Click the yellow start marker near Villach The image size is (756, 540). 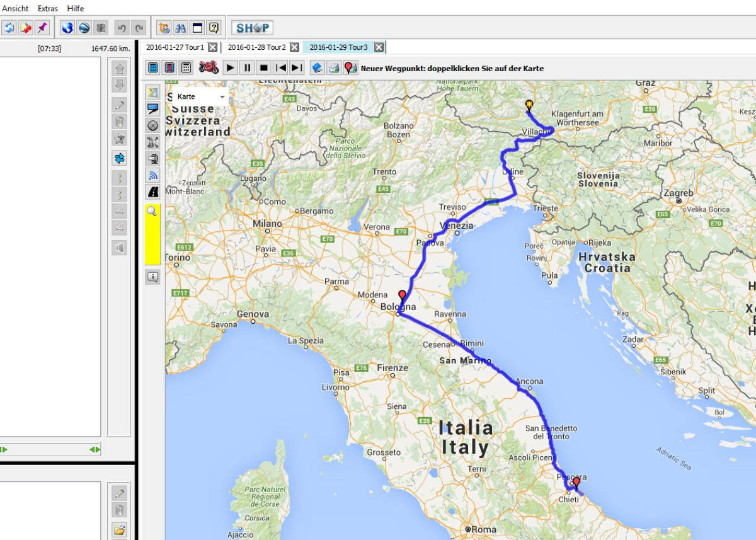[x=529, y=106]
